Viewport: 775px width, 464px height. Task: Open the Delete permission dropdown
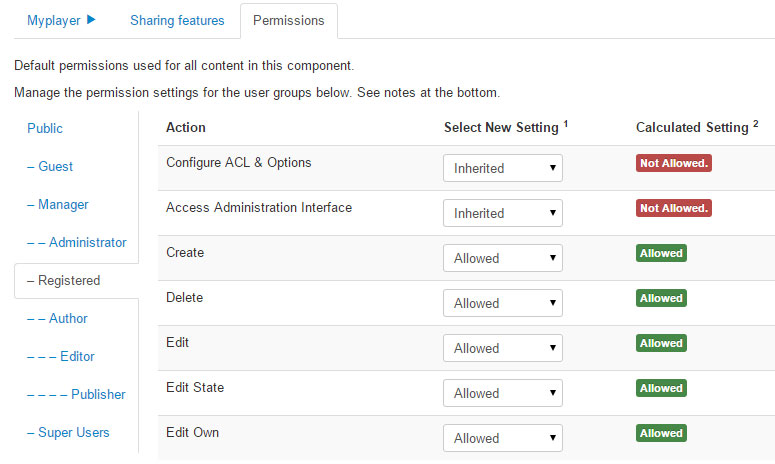point(503,303)
